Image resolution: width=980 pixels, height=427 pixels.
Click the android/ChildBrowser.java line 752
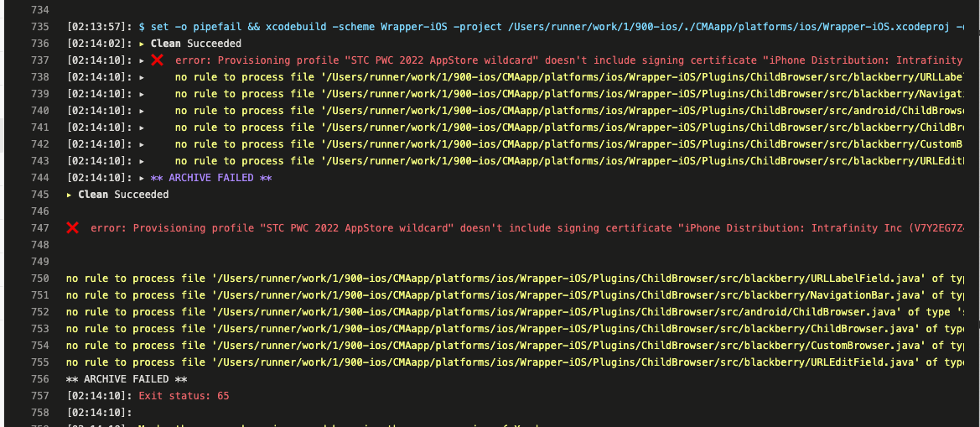click(x=515, y=312)
